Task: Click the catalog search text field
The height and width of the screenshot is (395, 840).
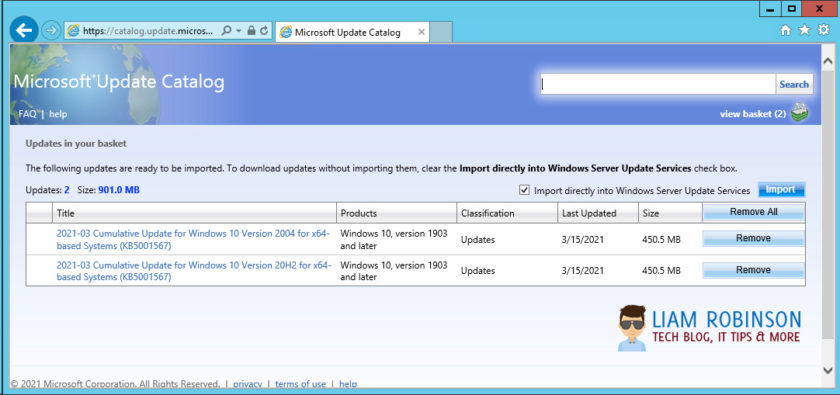Action: (658, 84)
